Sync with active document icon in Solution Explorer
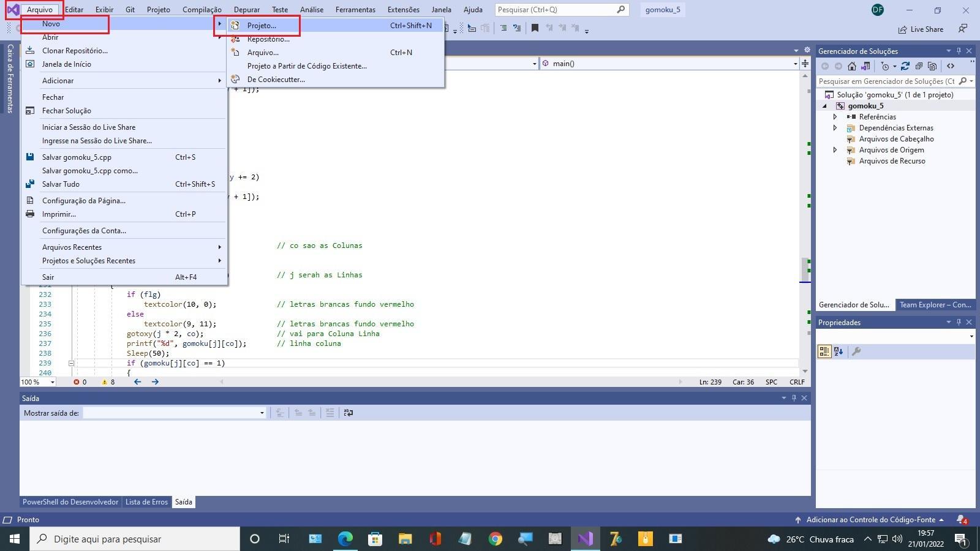The width and height of the screenshot is (980, 551). (905, 66)
